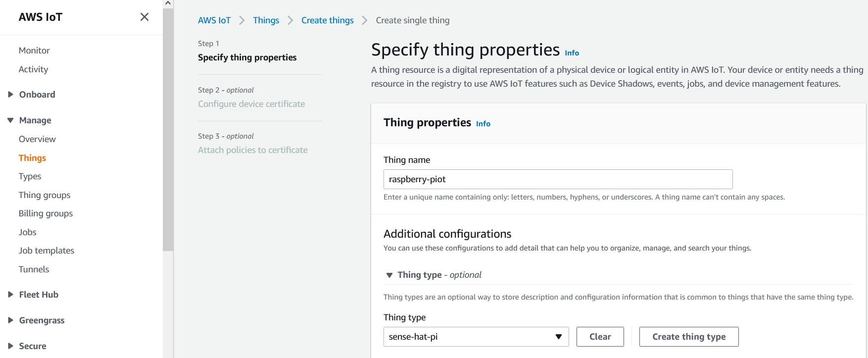Click the sidebar scroll up arrow
Image resolution: width=868 pixels, height=358 pixels.
tap(168, 3)
